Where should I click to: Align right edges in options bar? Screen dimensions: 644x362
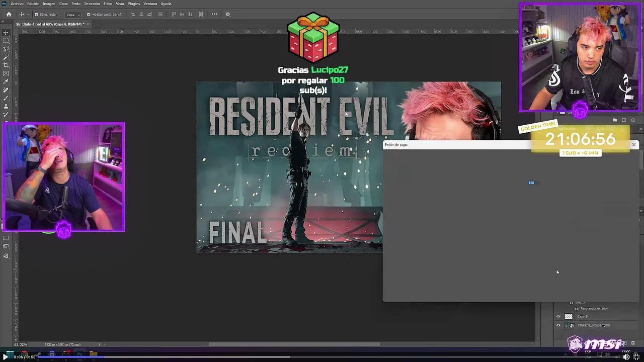pos(150,14)
